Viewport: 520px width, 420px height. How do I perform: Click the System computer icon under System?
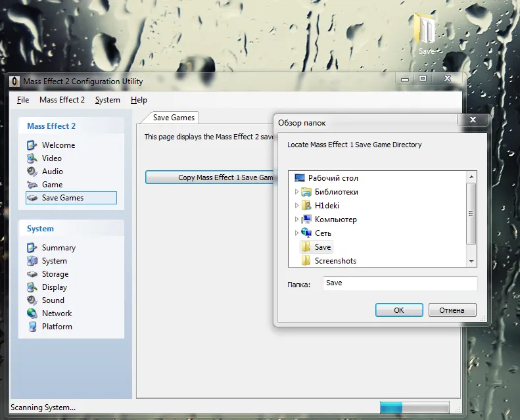pos(32,261)
